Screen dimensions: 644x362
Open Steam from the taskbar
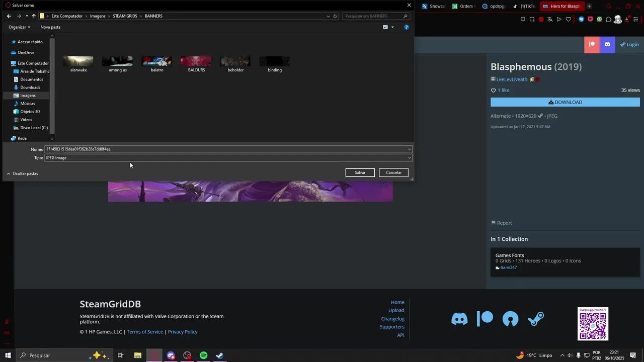(220, 355)
